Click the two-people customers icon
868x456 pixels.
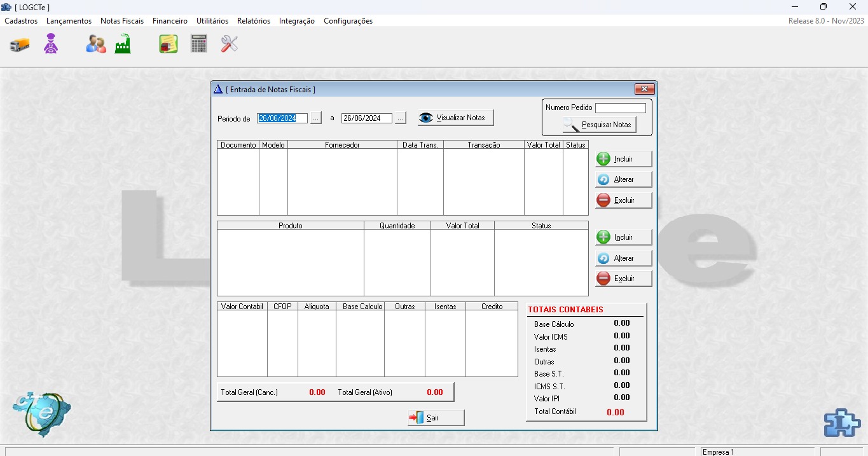96,44
